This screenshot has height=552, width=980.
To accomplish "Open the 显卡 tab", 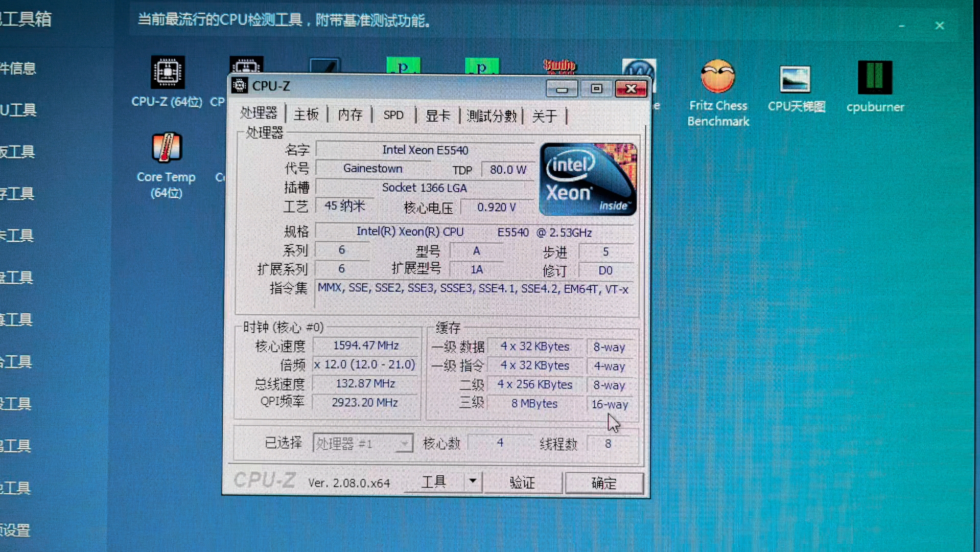I will [438, 116].
